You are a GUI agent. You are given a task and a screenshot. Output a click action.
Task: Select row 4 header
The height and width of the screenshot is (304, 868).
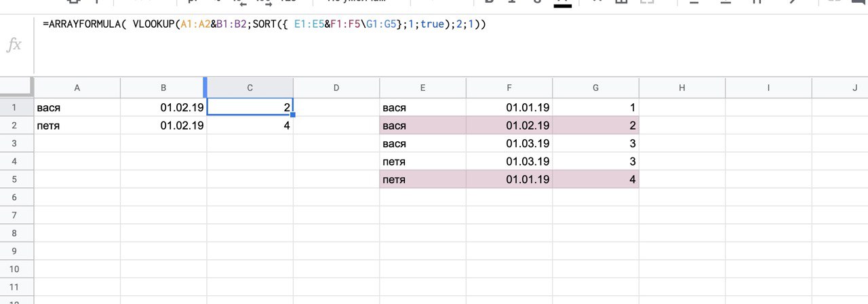[x=16, y=161]
